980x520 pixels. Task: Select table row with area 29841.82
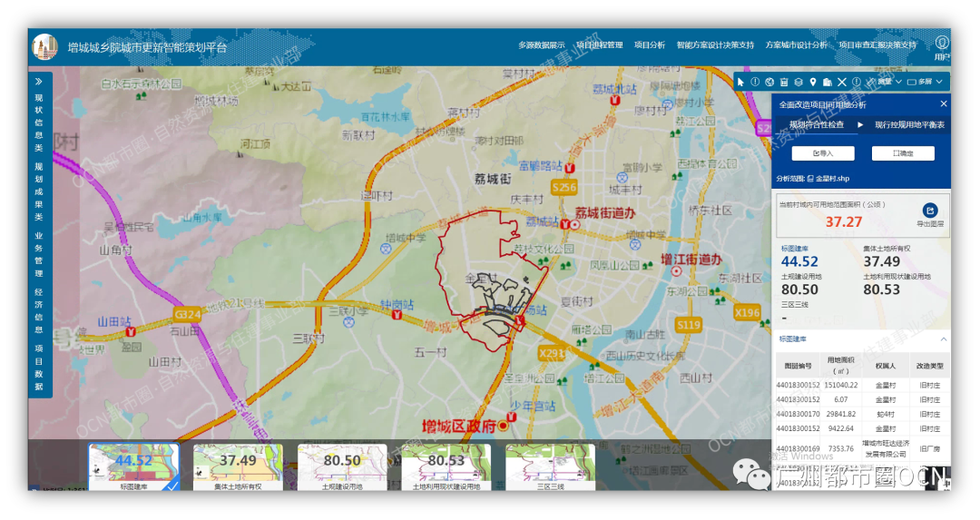click(863, 414)
